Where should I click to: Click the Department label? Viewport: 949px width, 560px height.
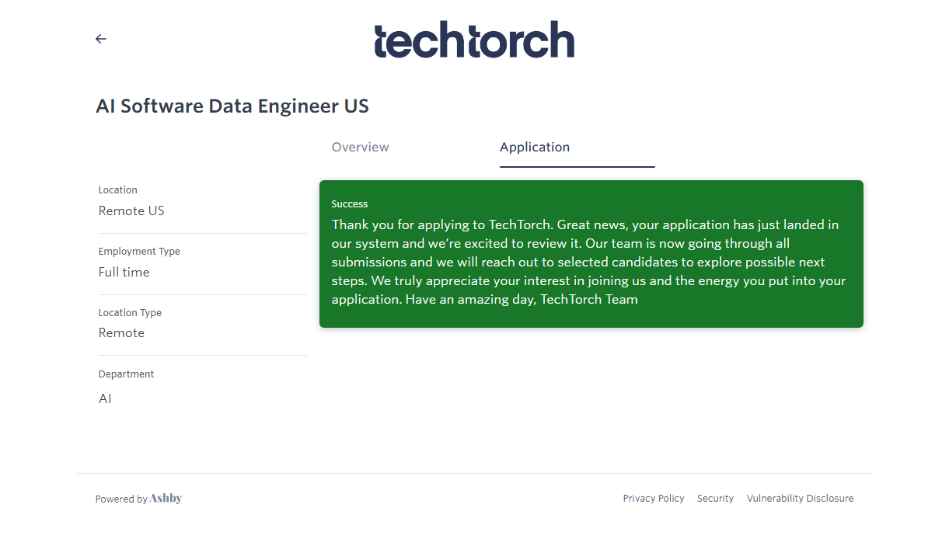click(x=126, y=374)
